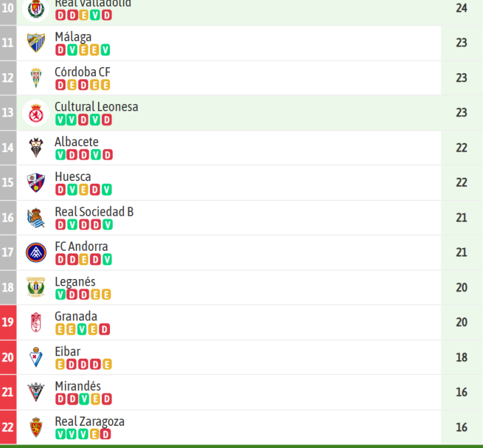
Task: Click the Córdoba CF crest icon
Action: coord(36,78)
